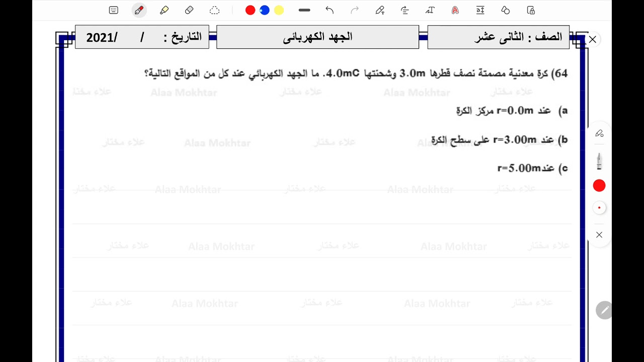Pick the red pen color
The image size is (644, 362).
250,10
